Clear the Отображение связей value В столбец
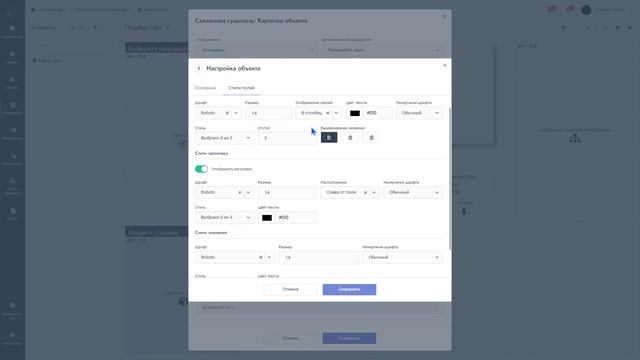 click(327, 113)
